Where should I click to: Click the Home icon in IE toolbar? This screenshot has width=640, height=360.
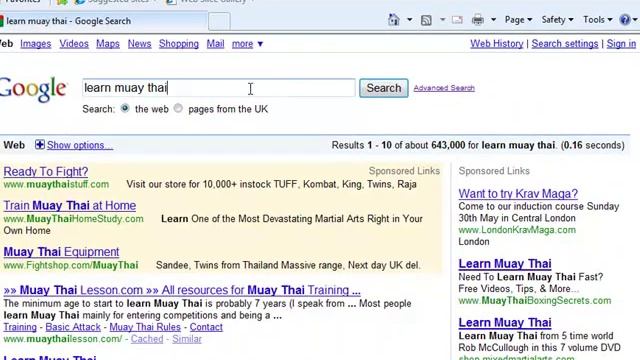click(393, 20)
